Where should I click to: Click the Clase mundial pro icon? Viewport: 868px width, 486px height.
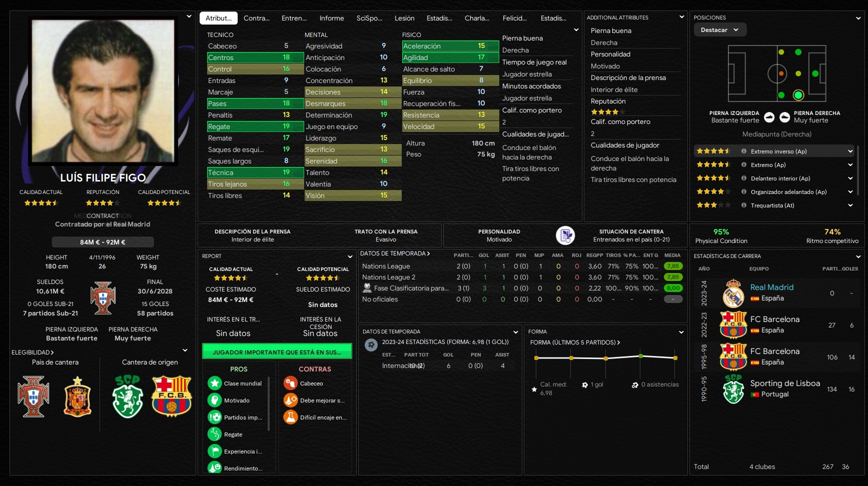(215, 383)
